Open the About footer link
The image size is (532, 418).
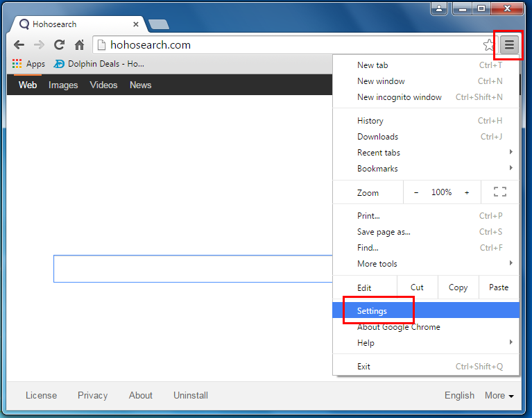pyautogui.click(x=141, y=396)
